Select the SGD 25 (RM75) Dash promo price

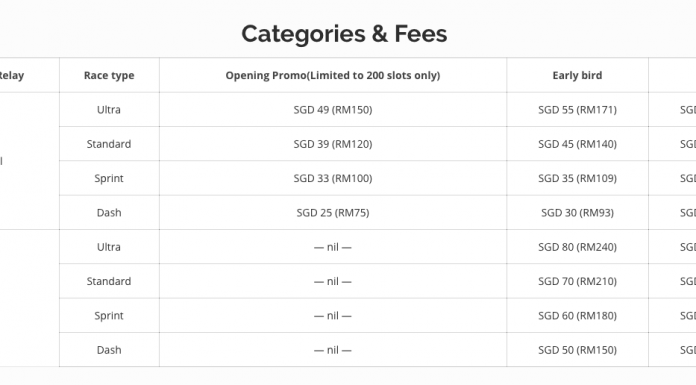pyautogui.click(x=333, y=213)
